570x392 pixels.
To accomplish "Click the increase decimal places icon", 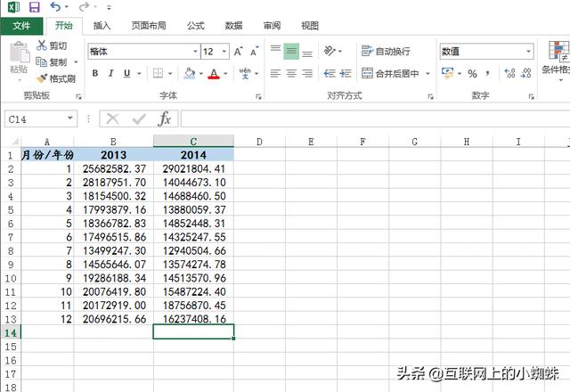I will coord(510,73).
